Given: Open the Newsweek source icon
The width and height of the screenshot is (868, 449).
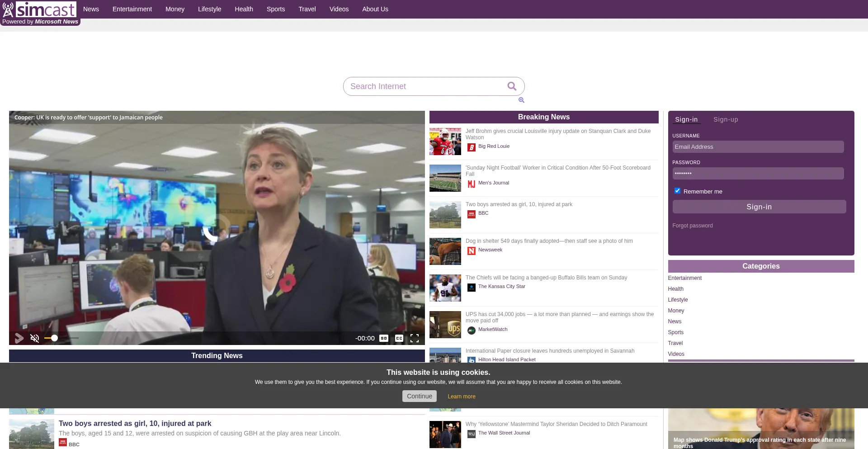Looking at the screenshot, I should coord(472,251).
